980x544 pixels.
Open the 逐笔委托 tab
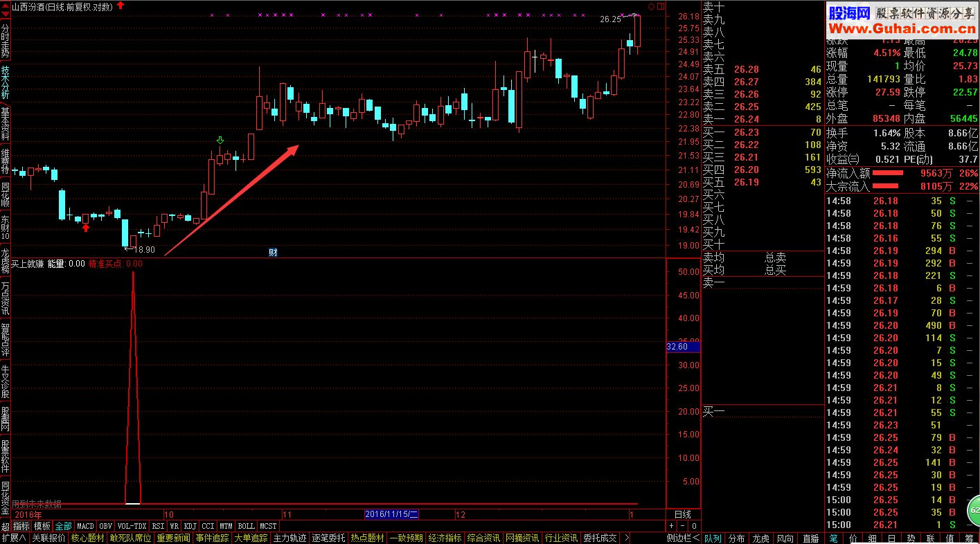point(328,538)
